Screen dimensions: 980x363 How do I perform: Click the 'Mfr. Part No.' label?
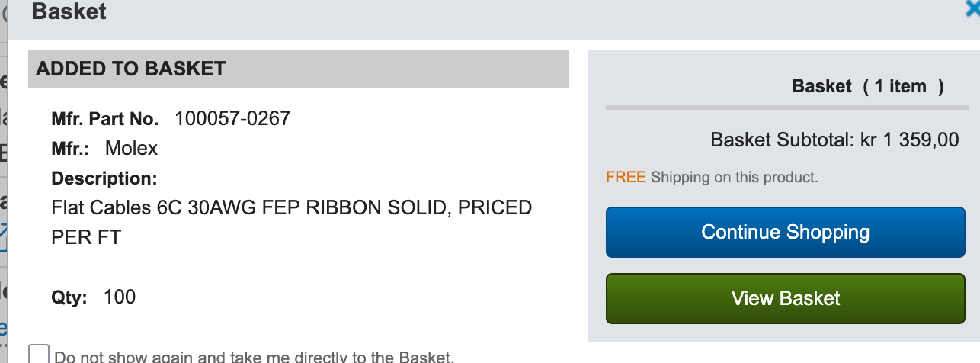pyautogui.click(x=104, y=119)
